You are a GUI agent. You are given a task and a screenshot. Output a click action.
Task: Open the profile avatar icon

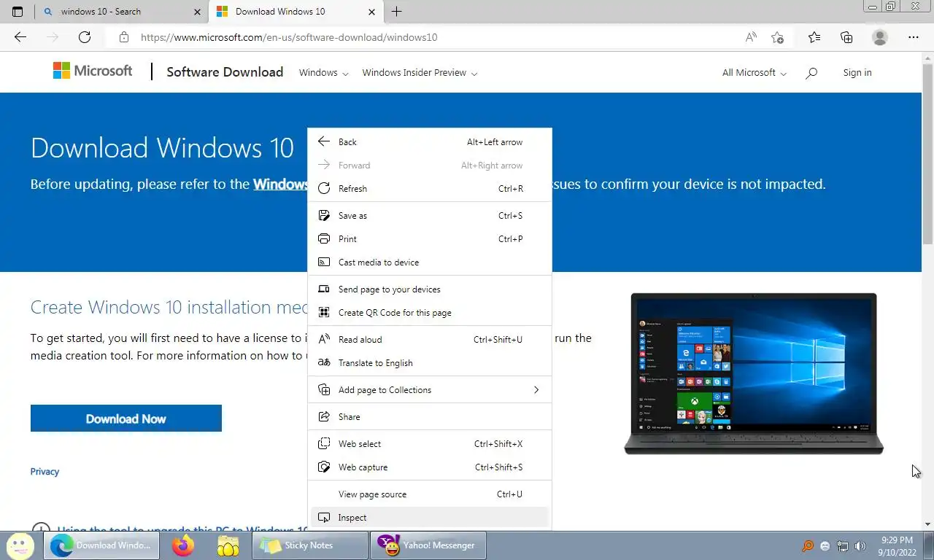click(x=880, y=37)
